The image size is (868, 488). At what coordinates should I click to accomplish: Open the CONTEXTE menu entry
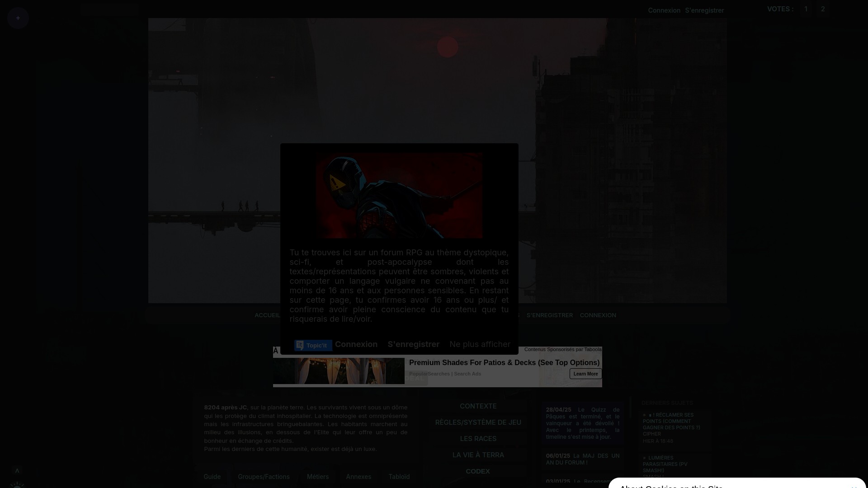point(478,406)
